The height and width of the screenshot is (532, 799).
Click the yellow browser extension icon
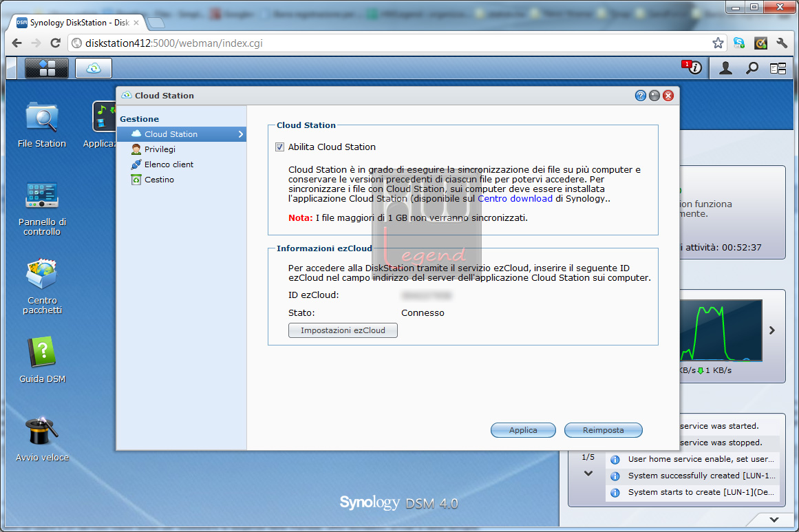(x=760, y=43)
